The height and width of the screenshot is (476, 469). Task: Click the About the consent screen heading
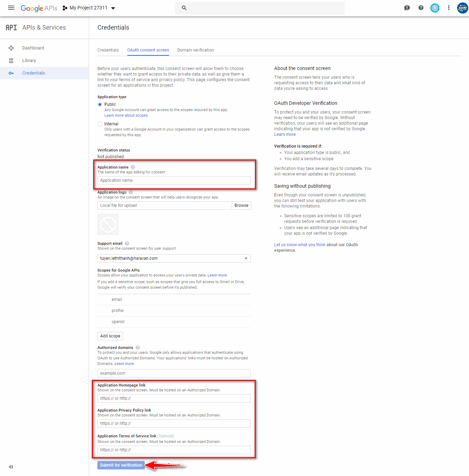pyautogui.click(x=302, y=68)
